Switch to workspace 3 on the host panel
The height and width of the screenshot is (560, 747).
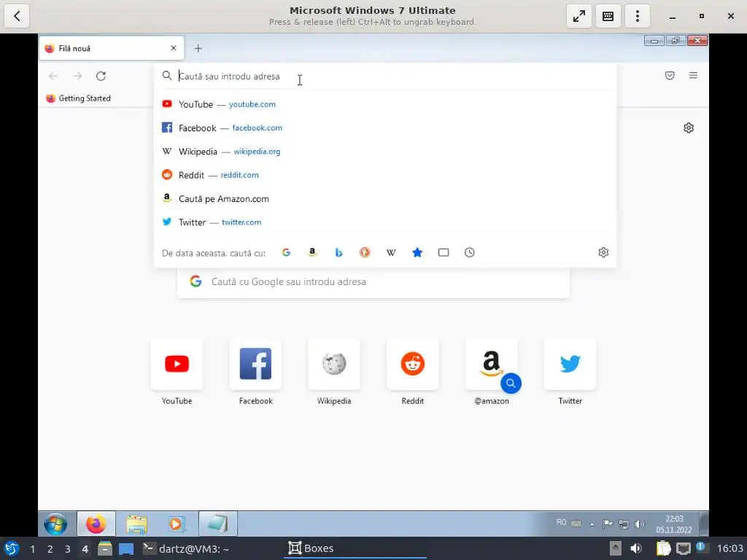tap(68, 549)
